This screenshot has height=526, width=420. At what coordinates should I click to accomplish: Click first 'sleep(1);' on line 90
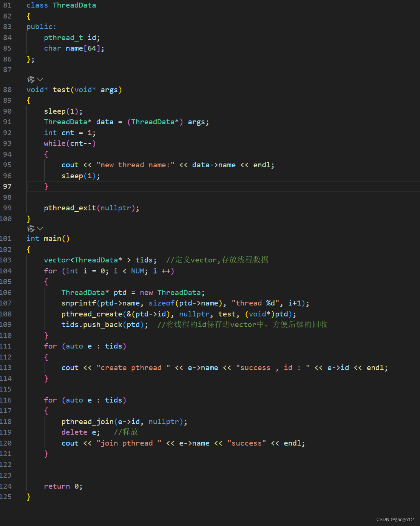[63, 111]
